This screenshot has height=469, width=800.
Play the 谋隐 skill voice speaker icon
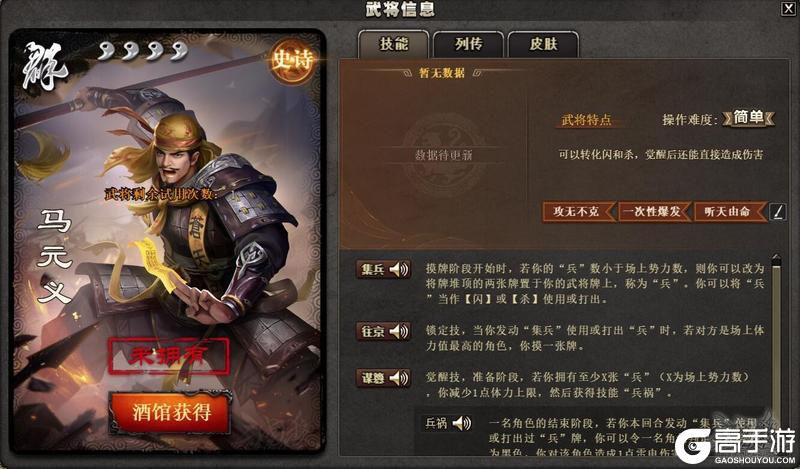click(399, 378)
